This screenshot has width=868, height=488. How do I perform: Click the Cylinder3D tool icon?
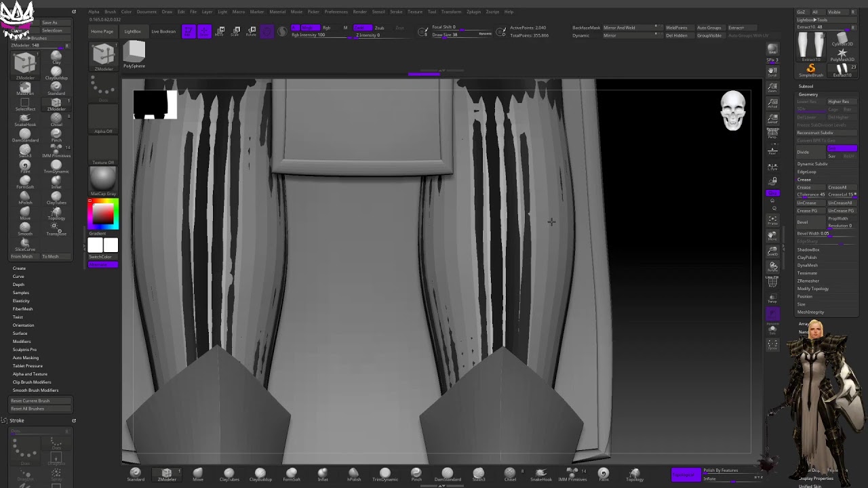coord(842,40)
